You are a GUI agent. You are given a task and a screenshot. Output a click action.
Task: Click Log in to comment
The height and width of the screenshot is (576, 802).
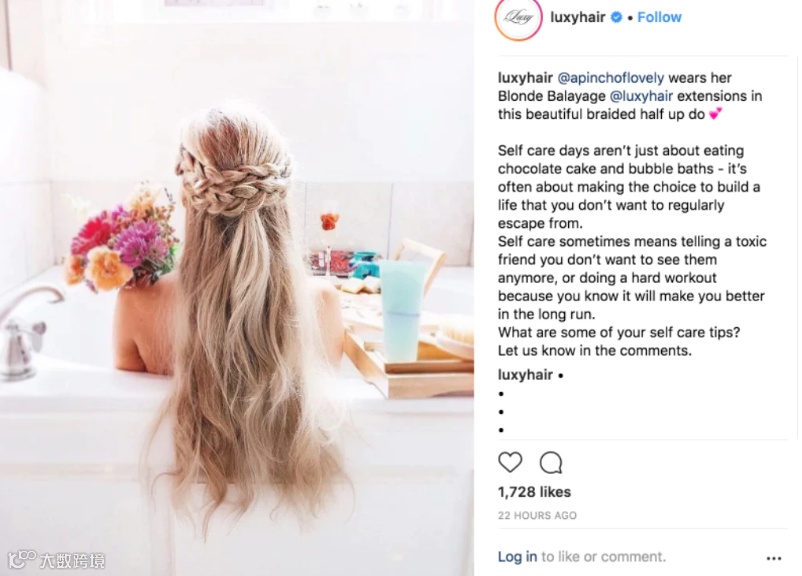coord(517,557)
